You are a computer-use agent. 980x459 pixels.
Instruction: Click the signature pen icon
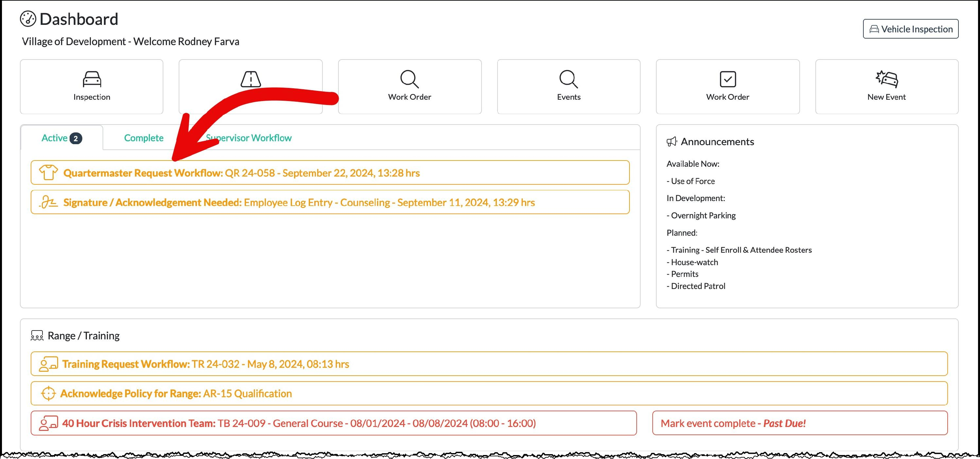click(x=48, y=202)
